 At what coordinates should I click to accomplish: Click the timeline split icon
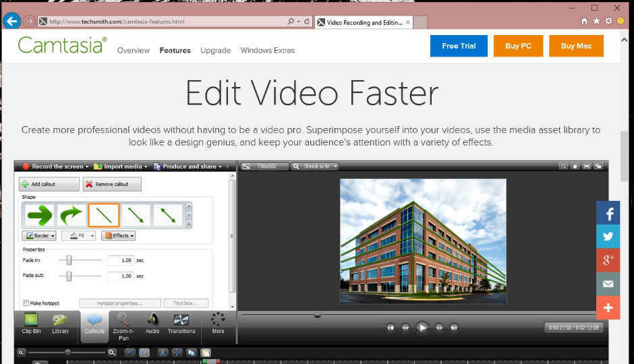pyautogui.click(x=177, y=353)
